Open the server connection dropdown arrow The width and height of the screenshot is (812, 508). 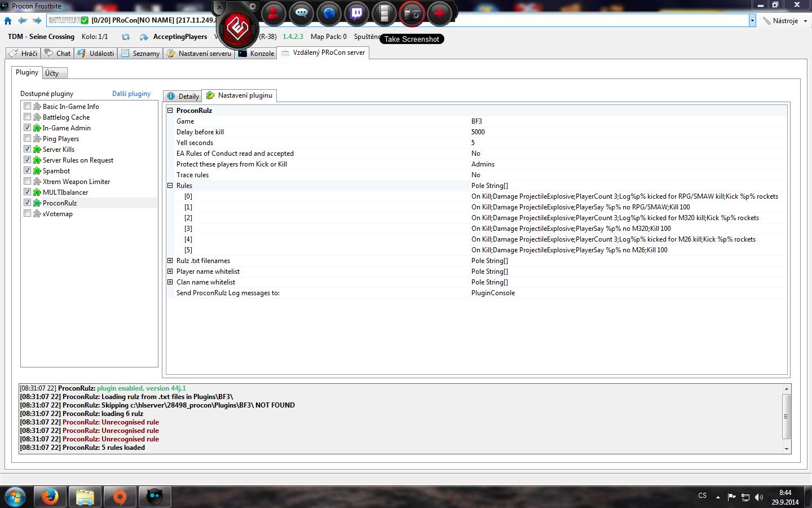(752, 20)
